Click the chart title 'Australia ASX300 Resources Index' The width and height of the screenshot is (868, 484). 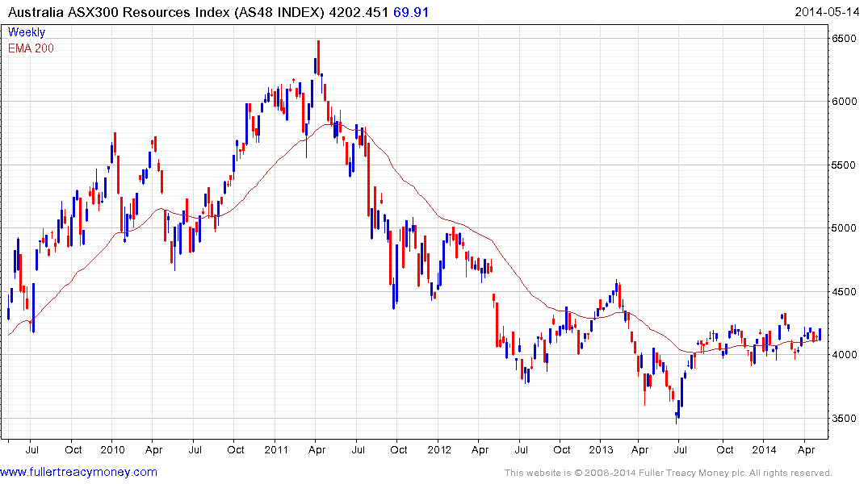[119, 12]
